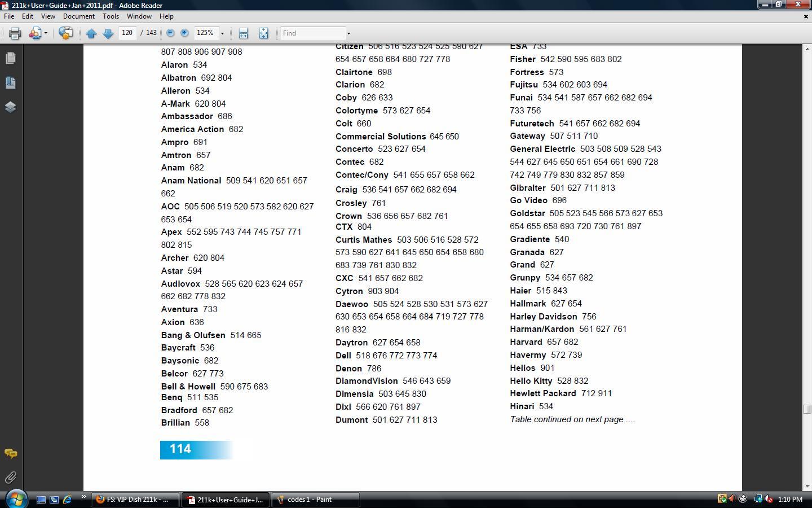The height and width of the screenshot is (508, 812).
Task: Open the Tools menu
Action: [111, 16]
